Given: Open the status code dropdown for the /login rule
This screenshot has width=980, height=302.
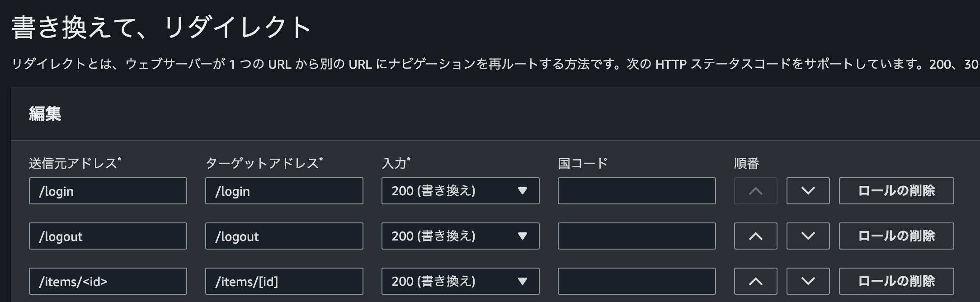Looking at the screenshot, I should [460, 191].
